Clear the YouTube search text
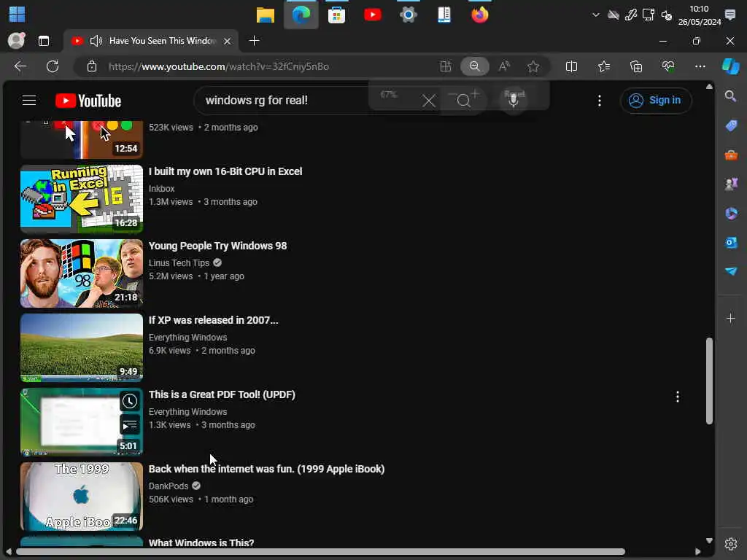747x560 pixels. click(429, 101)
